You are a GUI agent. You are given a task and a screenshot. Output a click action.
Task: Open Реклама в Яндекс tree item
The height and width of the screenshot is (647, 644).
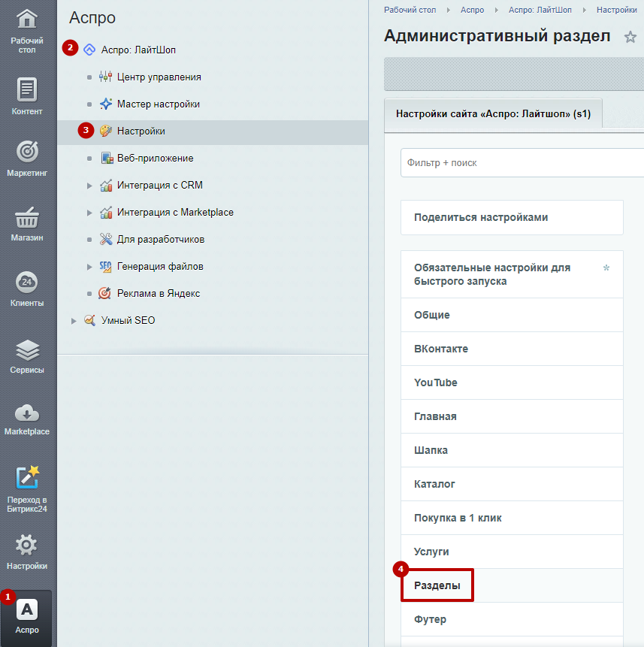[159, 293]
